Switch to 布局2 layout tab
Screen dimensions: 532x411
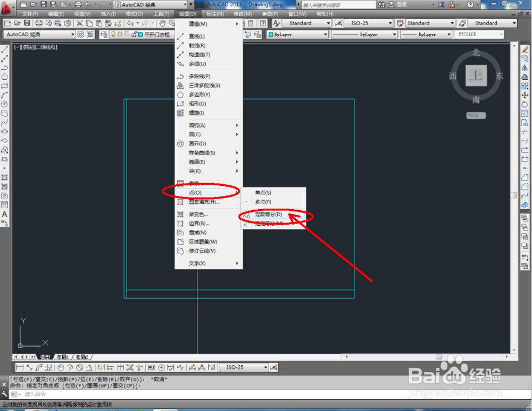[82, 357]
